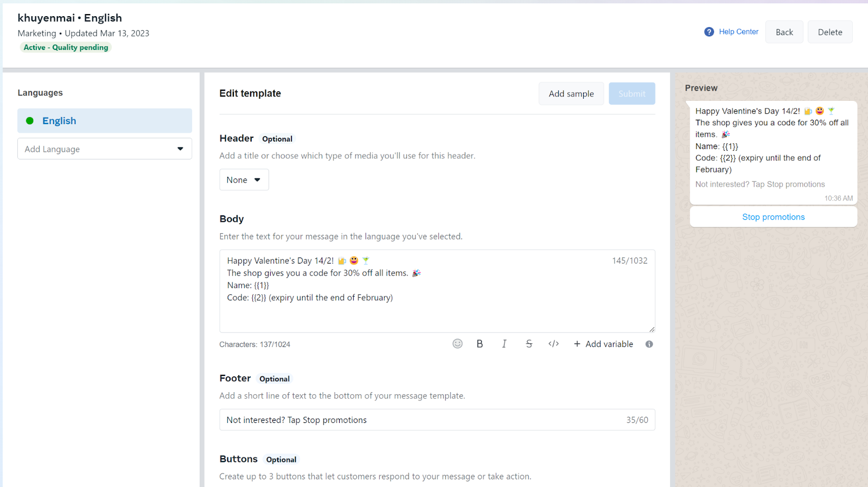This screenshot has height=487, width=868.
Task: Delete the template with Delete button
Action: (x=830, y=32)
